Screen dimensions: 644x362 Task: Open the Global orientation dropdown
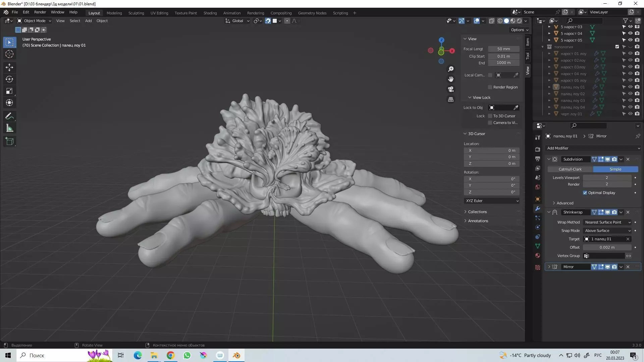click(x=237, y=21)
